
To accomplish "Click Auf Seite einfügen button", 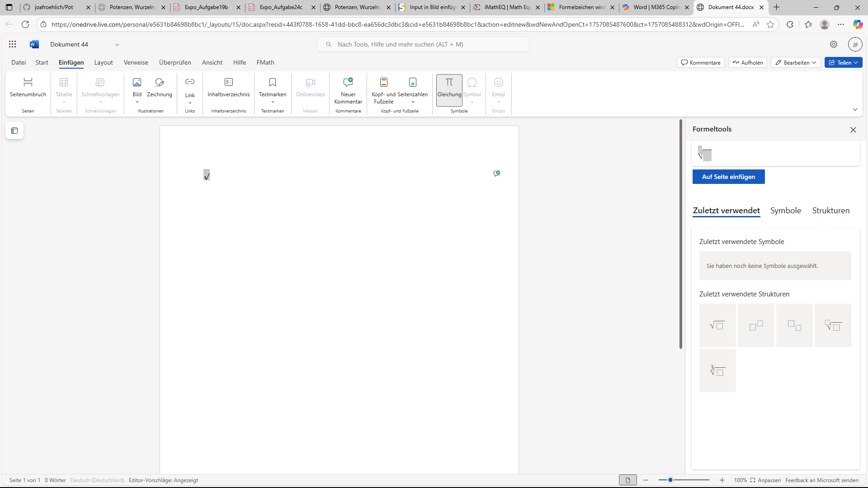I will click(728, 177).
